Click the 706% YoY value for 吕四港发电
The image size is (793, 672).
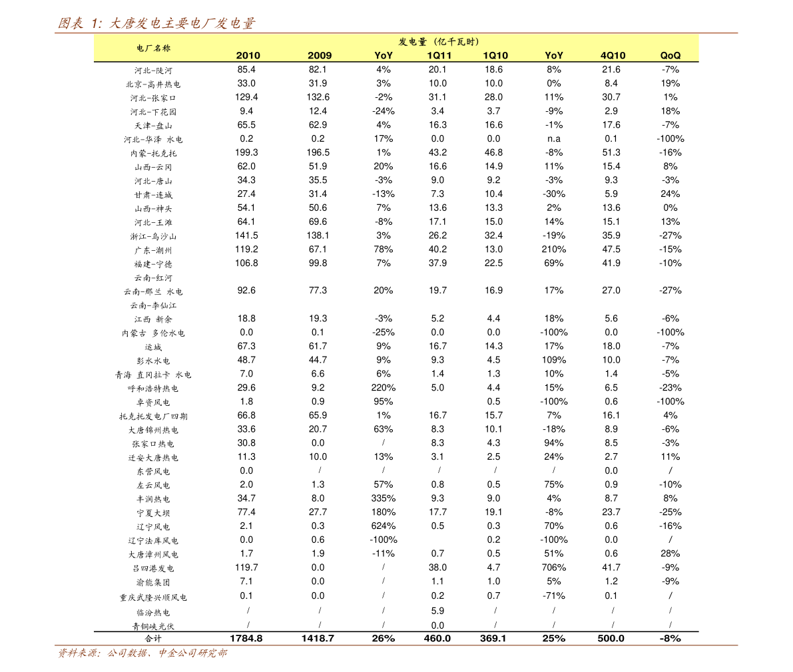point(554,568)
